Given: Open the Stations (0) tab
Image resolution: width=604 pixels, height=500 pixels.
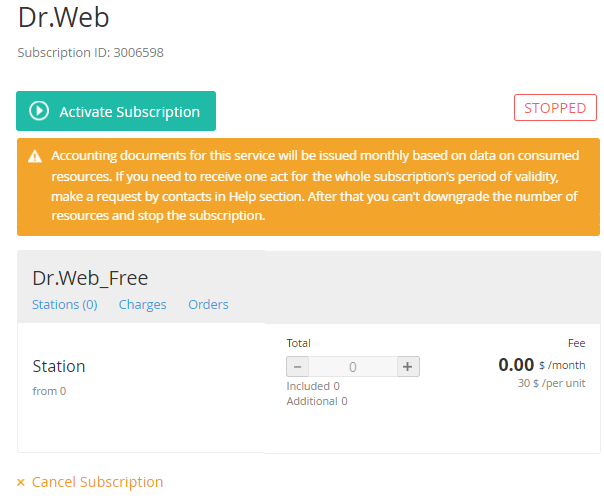Looking at the screenshot, I should [65, 304].
